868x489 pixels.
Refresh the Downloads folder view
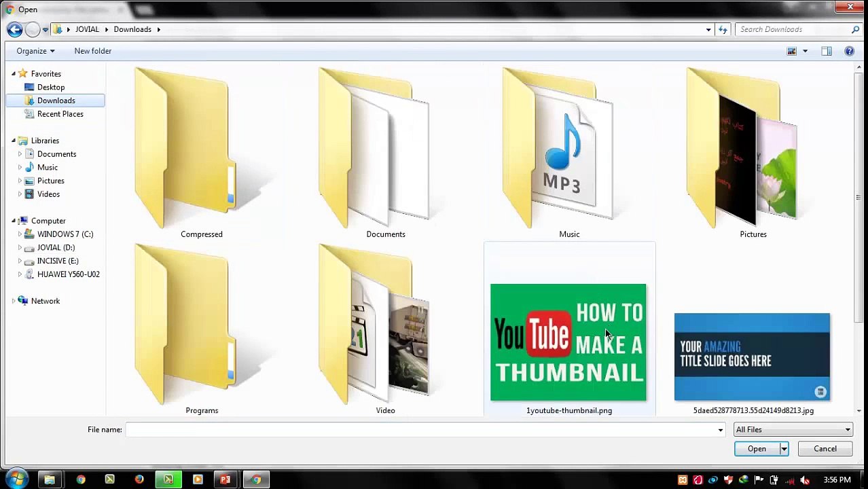(x=723, y=29)
